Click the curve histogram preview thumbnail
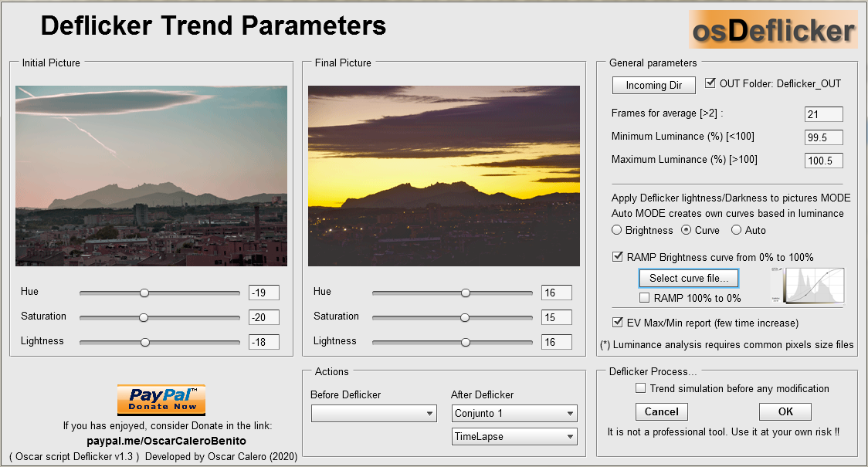Image resolution: width=868 pixels, height=467 pixels. (x=808, y=286)
